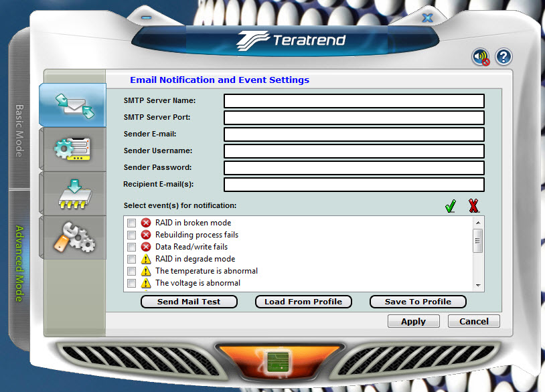Screen dimensions: 545x392
Task: Focus the Sender E-mail field
Action: tap(354, 134)
